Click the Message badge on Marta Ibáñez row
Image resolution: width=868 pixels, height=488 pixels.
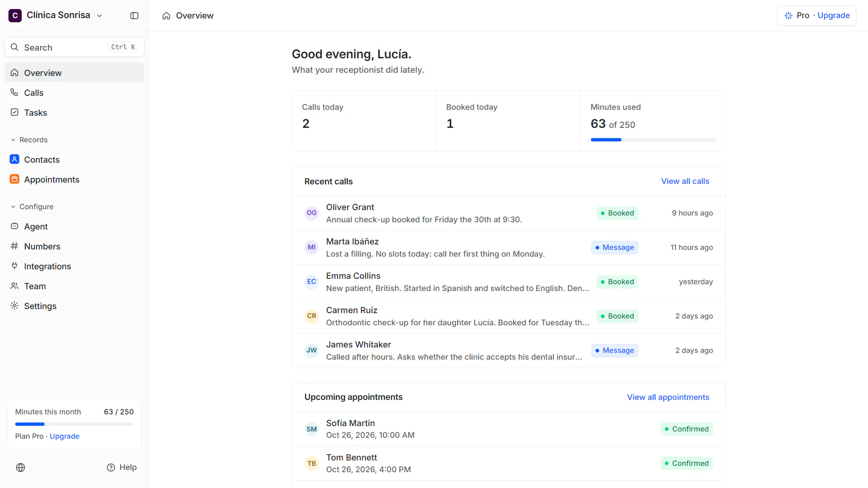(614, 248)
